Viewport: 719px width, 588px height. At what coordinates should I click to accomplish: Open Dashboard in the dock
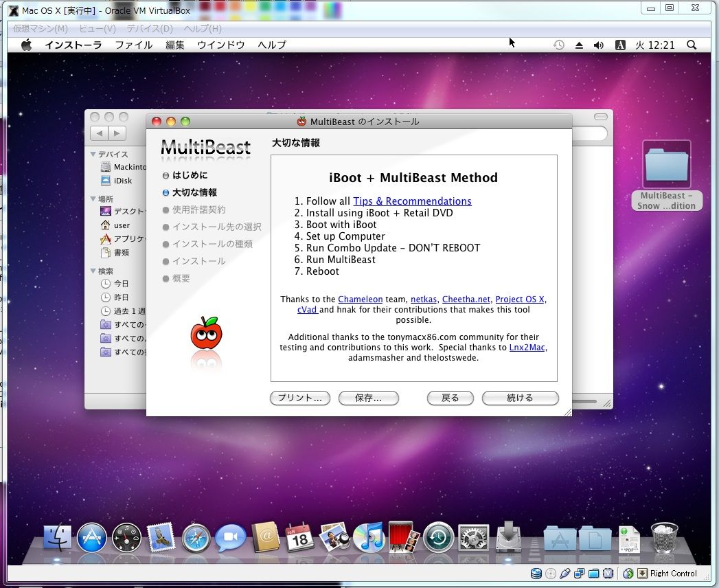coord(126,537)
